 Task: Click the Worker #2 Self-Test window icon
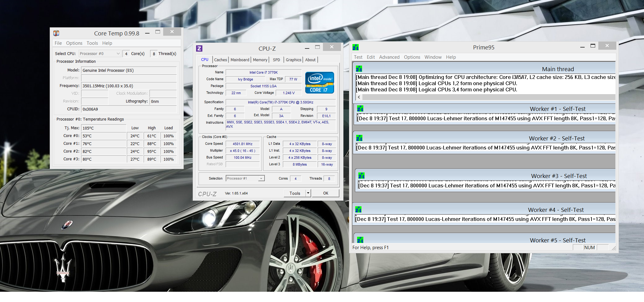(x=359, y=138)
